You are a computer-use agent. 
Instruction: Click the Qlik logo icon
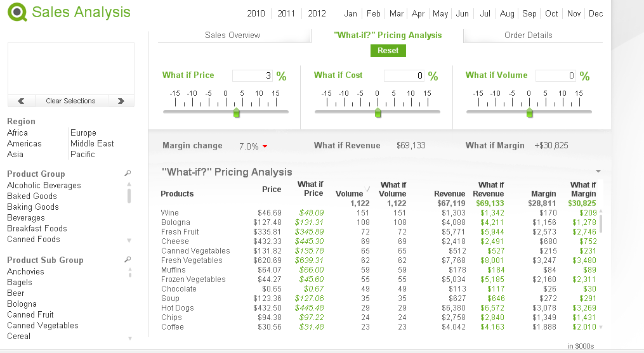[18, 13]
